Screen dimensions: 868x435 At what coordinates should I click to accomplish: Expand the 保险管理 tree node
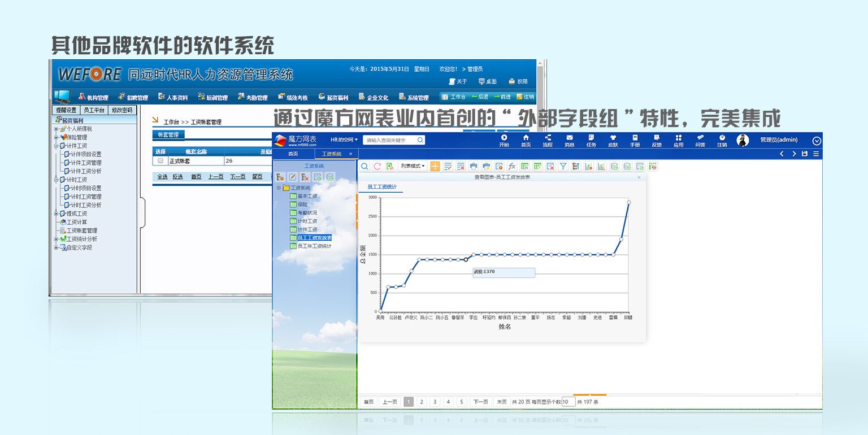pos(56,137)
